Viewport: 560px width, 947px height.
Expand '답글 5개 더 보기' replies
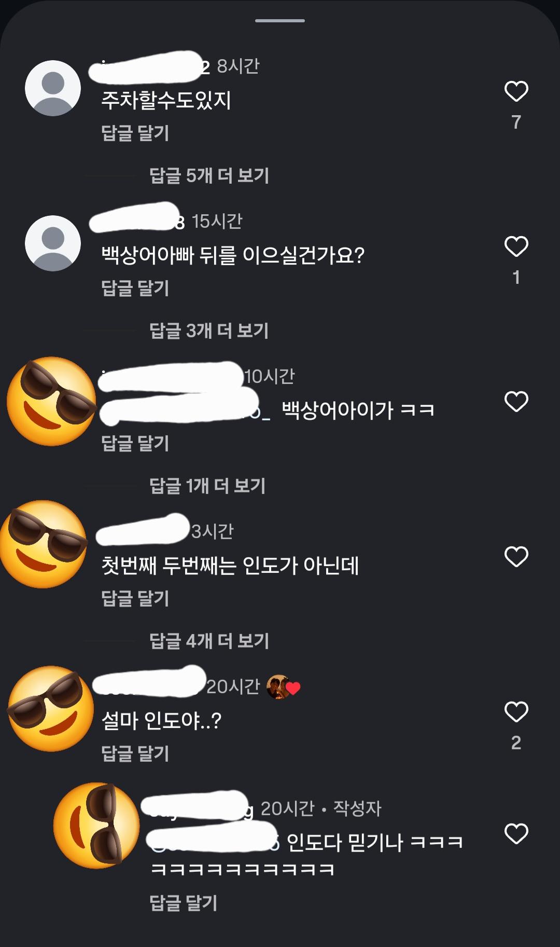pyautogui.click(x=209, y=176)
